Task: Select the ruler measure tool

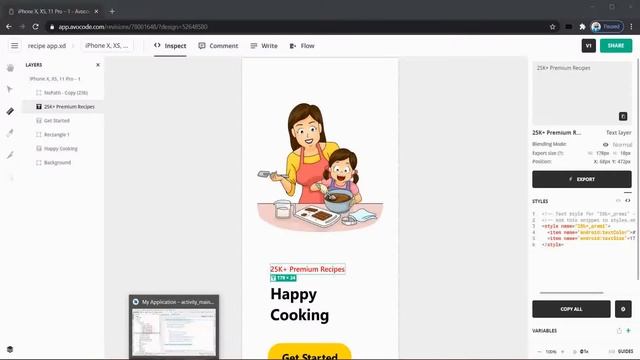Action: 10,111
